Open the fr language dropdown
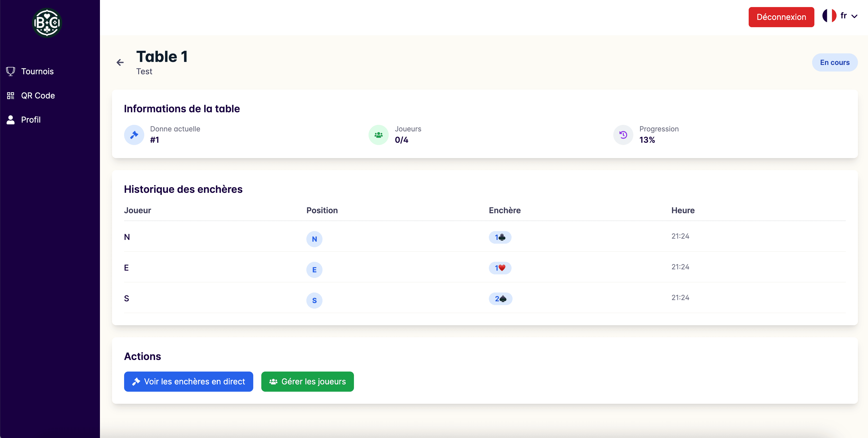The width and height of the screenshot is (868, 438). 844,16
